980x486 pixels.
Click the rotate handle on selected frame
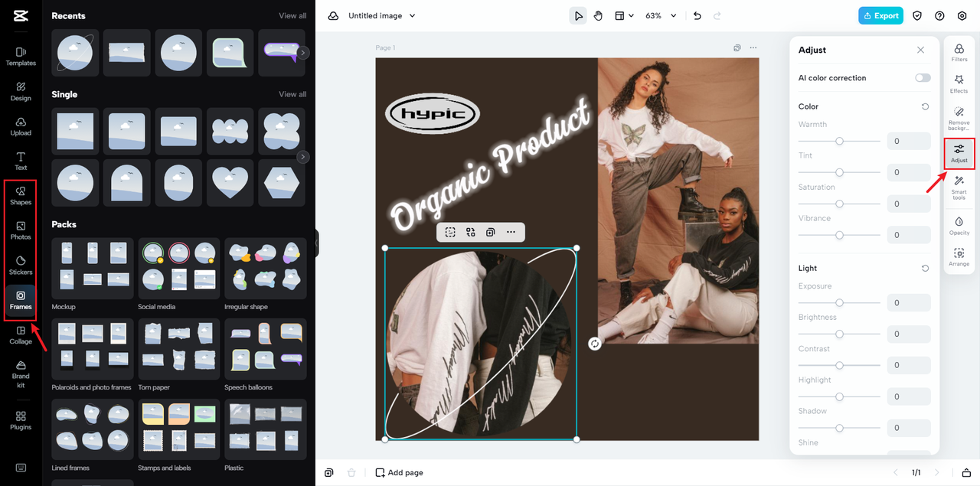pos(595,344)
